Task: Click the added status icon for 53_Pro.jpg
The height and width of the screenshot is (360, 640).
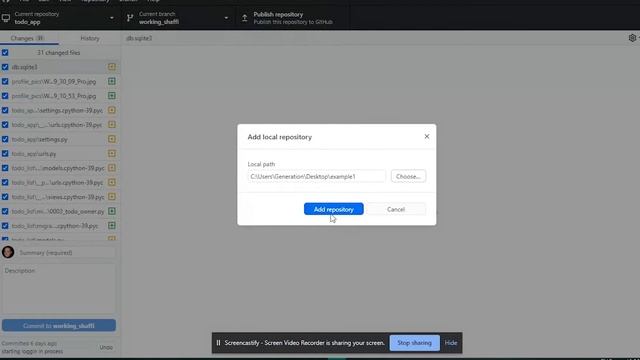Action: pyautogui.click(x=111, y=96)
